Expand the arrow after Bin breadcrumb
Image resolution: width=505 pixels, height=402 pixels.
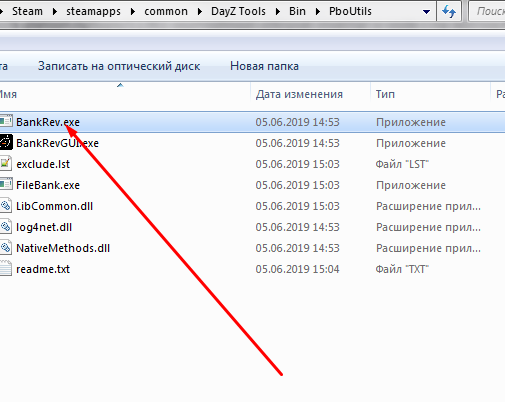coord(318,12)
